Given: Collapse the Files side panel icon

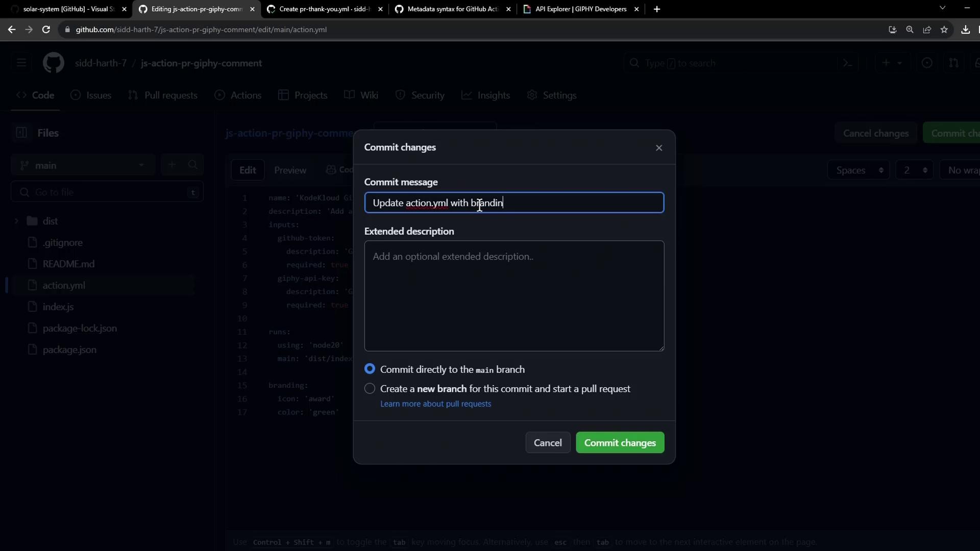Looking at the screenshot, I should click(x=21, y=133).
